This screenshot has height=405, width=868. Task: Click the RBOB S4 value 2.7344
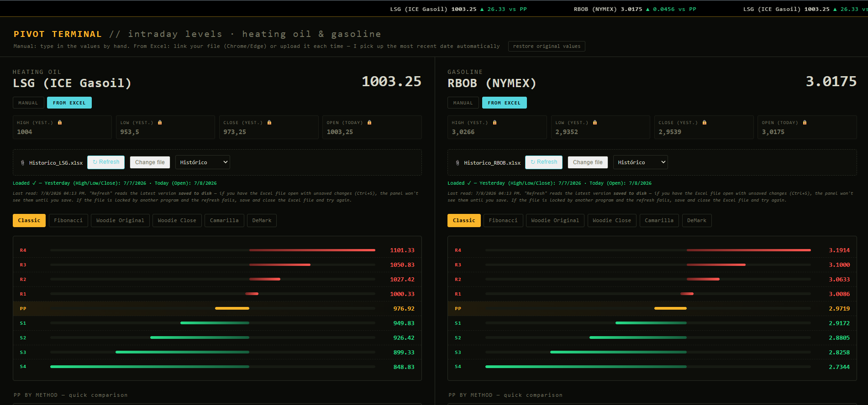[839, 367]
